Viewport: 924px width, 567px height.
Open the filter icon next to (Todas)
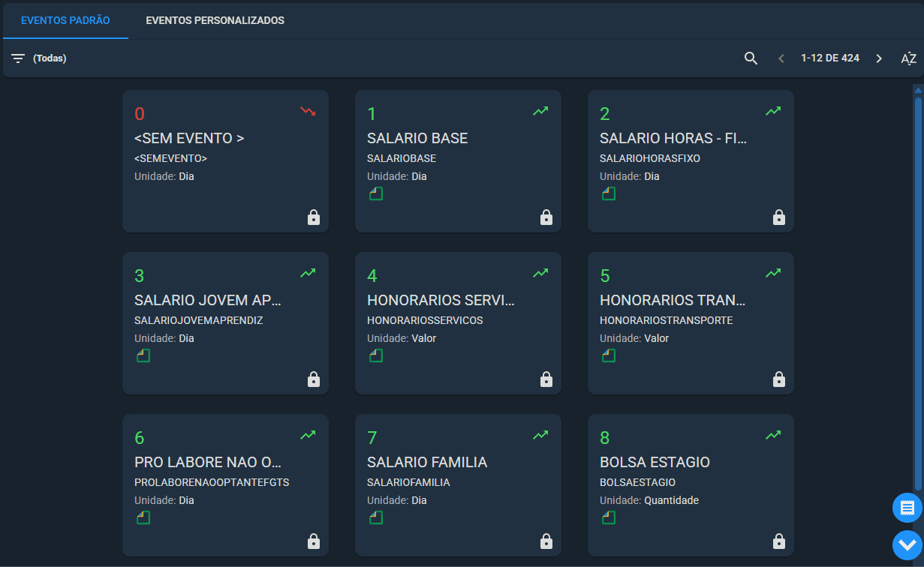point(18,58)
